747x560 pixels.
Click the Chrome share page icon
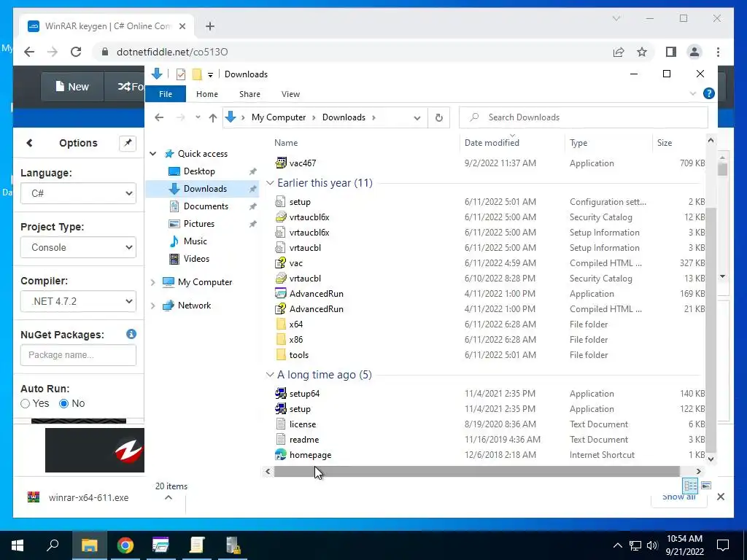pos(619,52)
